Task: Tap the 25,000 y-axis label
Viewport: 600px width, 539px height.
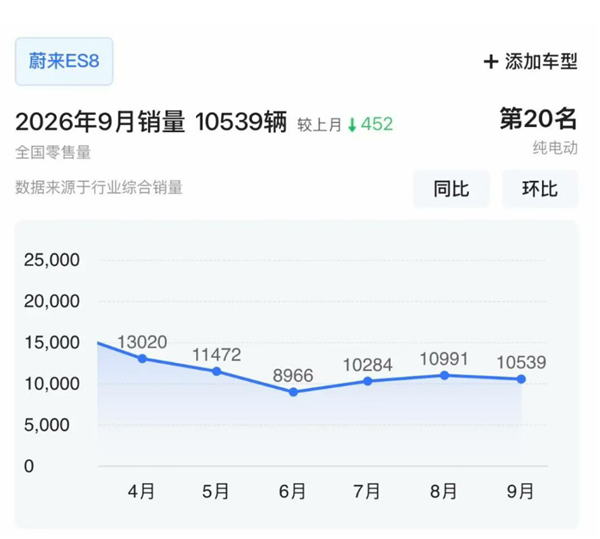Action: (52, 260)
